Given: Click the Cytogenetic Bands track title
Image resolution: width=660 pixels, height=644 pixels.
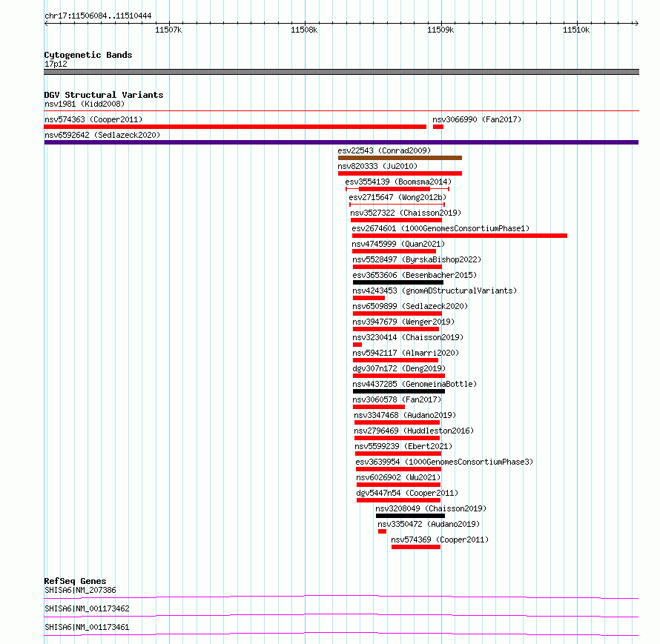Looking at the screenshot, I should (88, 55).
